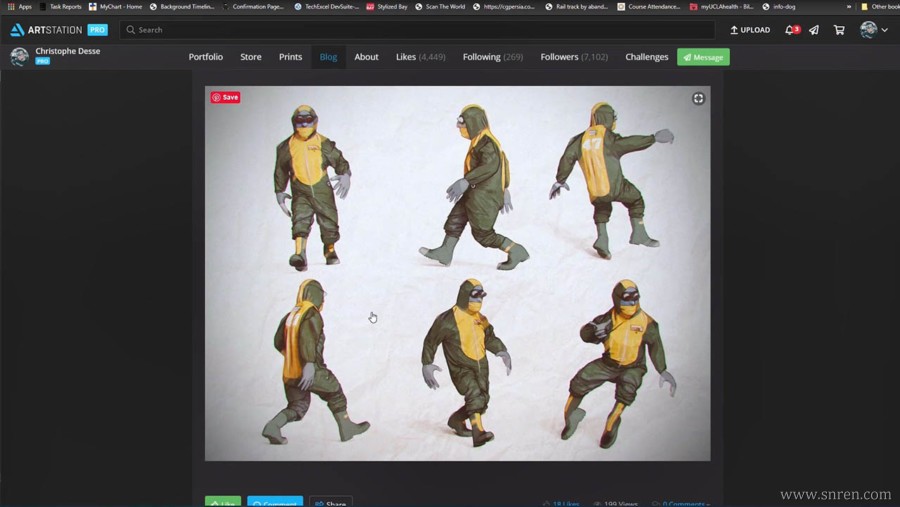
Task: Click the green Like button
Action: pyautogui.click(x=223, y=502)
